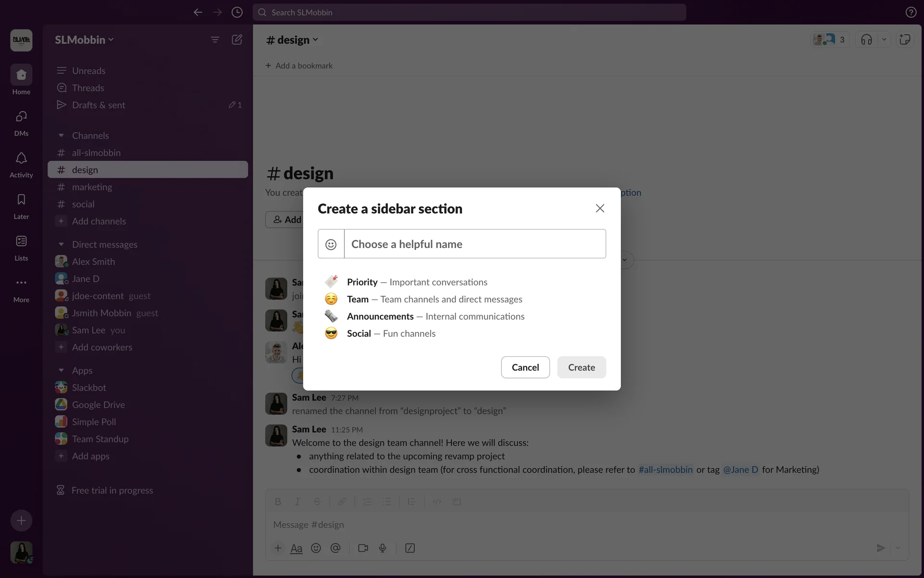Open the canvas icon in header
Viewport: 924px width, 578px height.
tap(905, 39)
